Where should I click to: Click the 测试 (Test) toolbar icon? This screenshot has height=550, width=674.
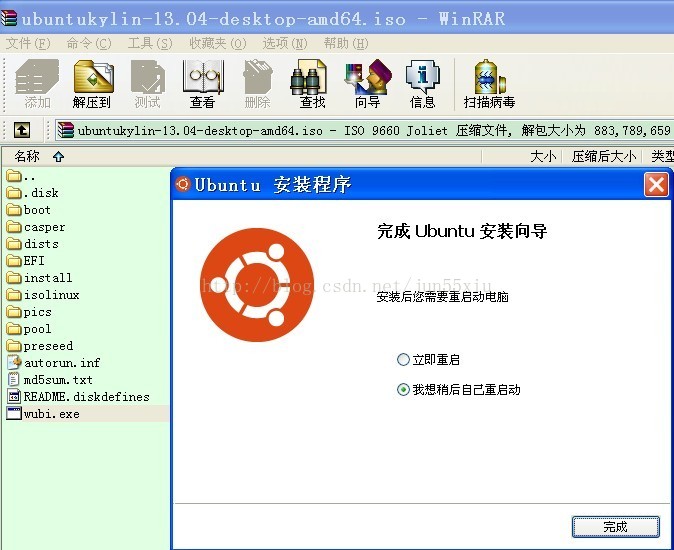pos(147,84)
